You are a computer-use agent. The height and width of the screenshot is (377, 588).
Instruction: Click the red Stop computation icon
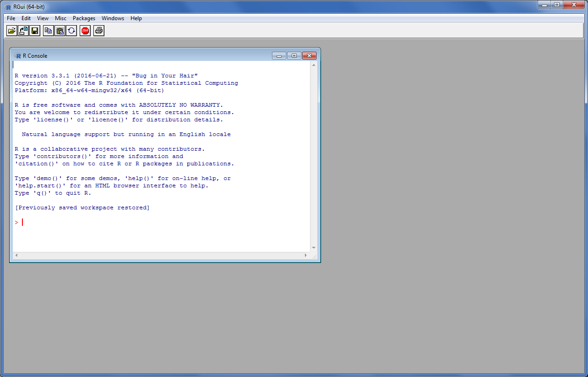tap(85, 31)
